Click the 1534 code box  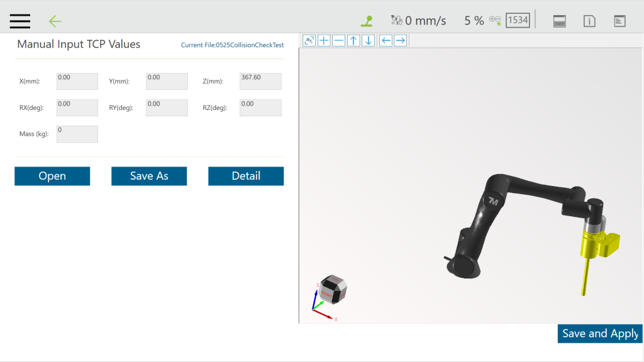coord(518,20)
